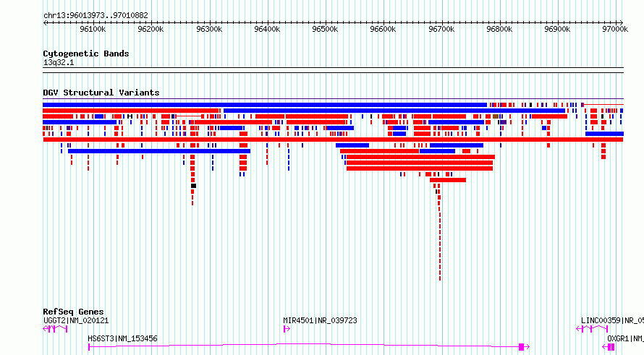The width and height of the screenshot is (644, 355).
Task: Click the 96100k ruler tick label
Action: 93,29
